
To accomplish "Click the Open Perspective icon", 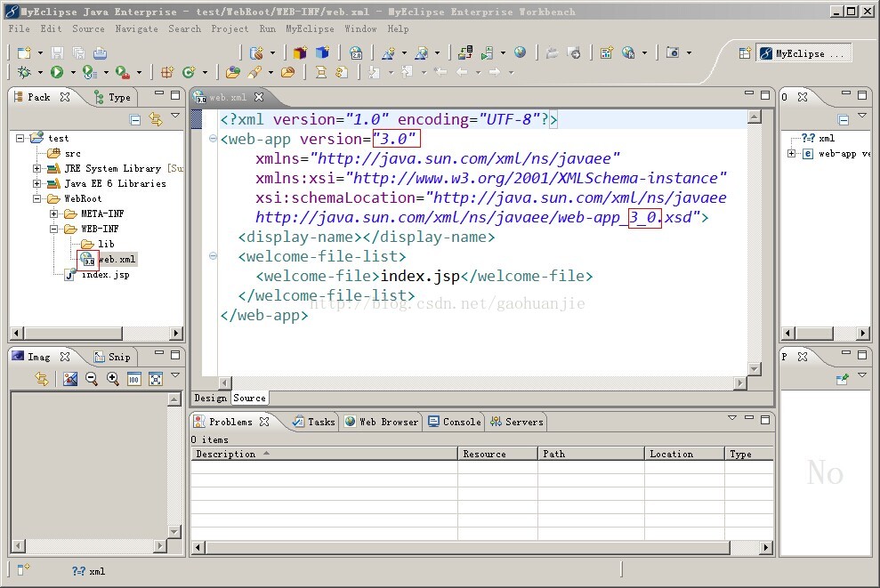I will (744, 53).
